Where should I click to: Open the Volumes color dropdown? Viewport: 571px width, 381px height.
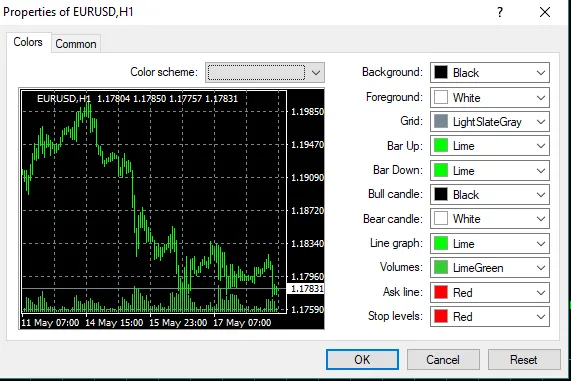[489, 268]
